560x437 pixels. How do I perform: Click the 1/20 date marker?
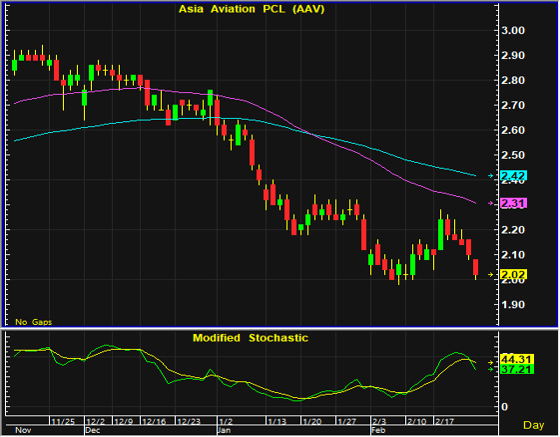pyautogui.click(x=312, y=422)
